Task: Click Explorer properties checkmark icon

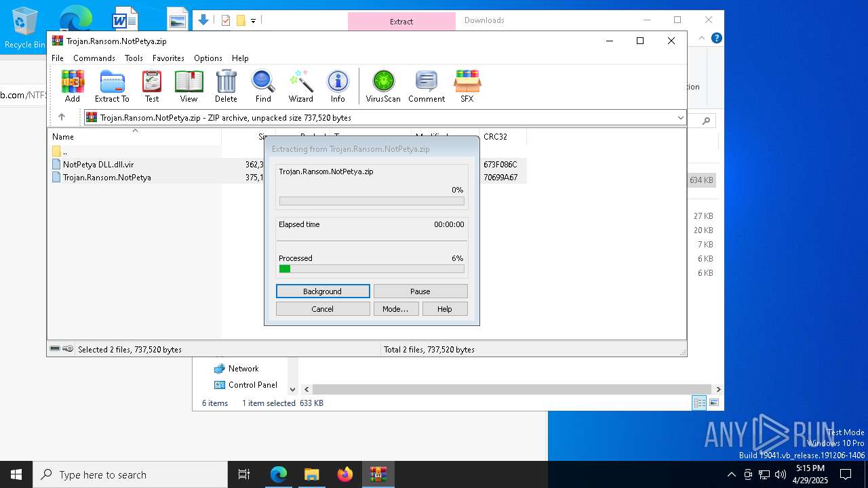Action: point(226,20)
